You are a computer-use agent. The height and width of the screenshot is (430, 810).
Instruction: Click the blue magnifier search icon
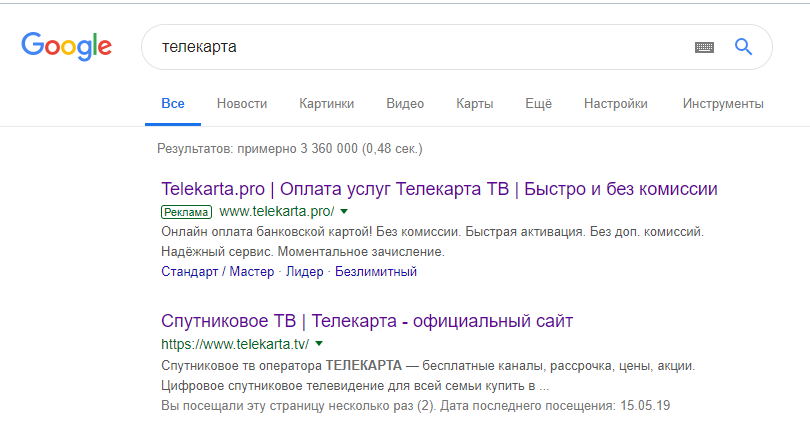743,47
